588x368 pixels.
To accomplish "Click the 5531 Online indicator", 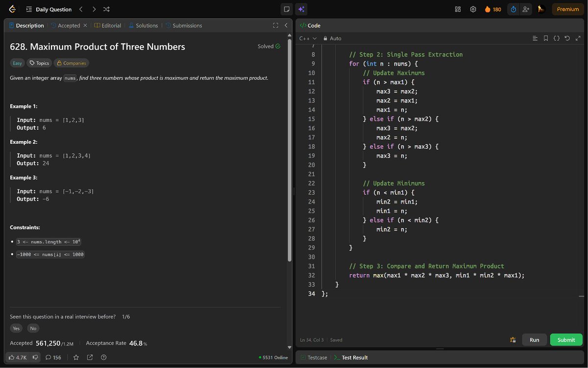I will click(273, 358).
